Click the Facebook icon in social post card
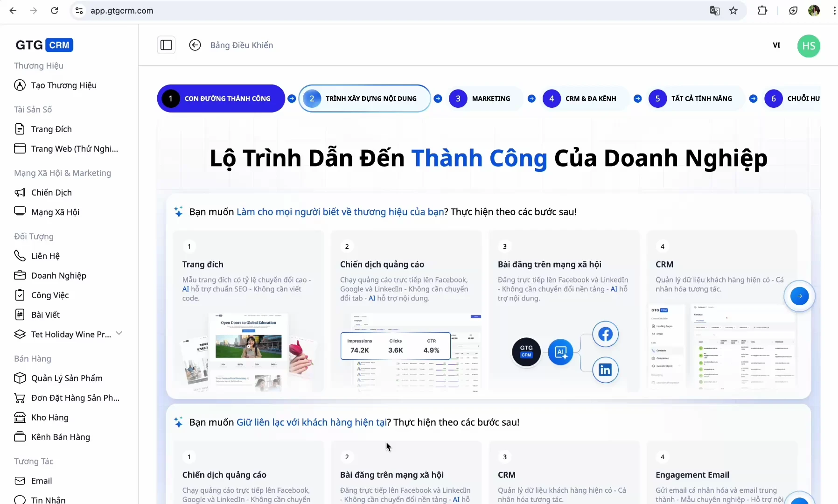 pos(605,334)
